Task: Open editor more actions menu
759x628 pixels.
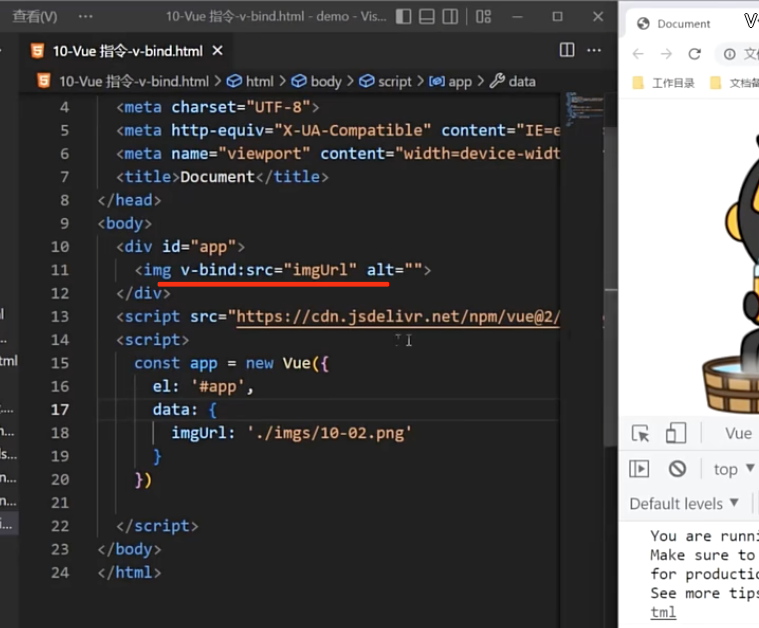Action: 594,50
